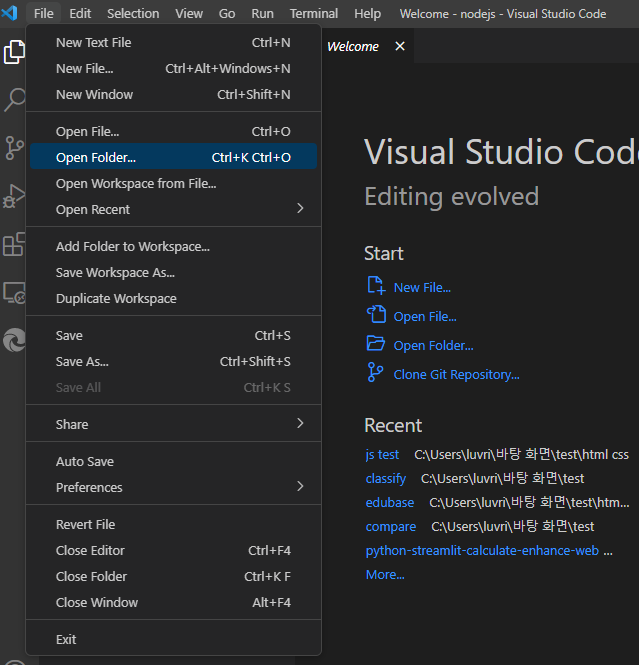The image size is (639, 665).
Task: Select Close Window entry
Action: click(173, 603)
